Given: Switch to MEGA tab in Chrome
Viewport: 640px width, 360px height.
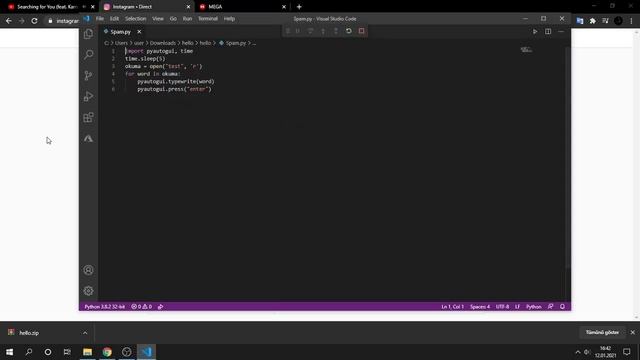Looking at the screenshot, I should 242,7.
